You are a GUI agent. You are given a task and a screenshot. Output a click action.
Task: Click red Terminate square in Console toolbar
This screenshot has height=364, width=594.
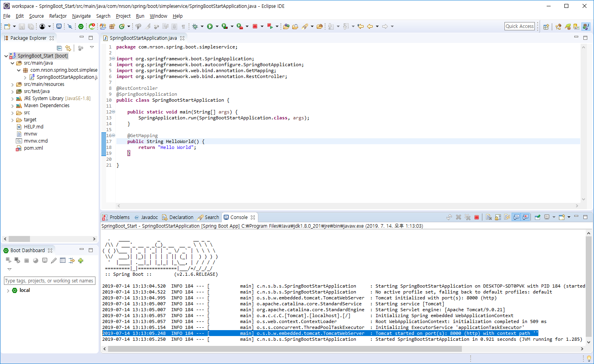tap(476, 217)
